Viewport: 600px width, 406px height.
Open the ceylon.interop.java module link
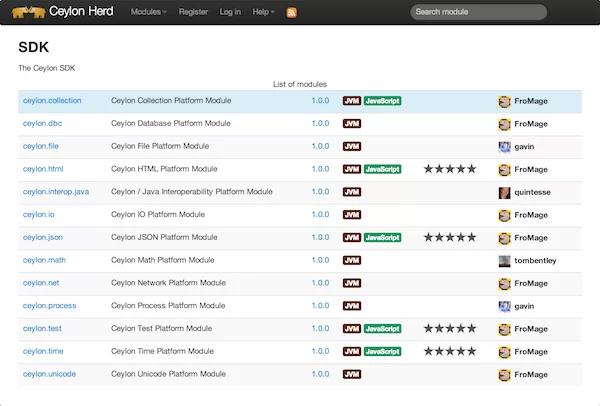point(56,192)
